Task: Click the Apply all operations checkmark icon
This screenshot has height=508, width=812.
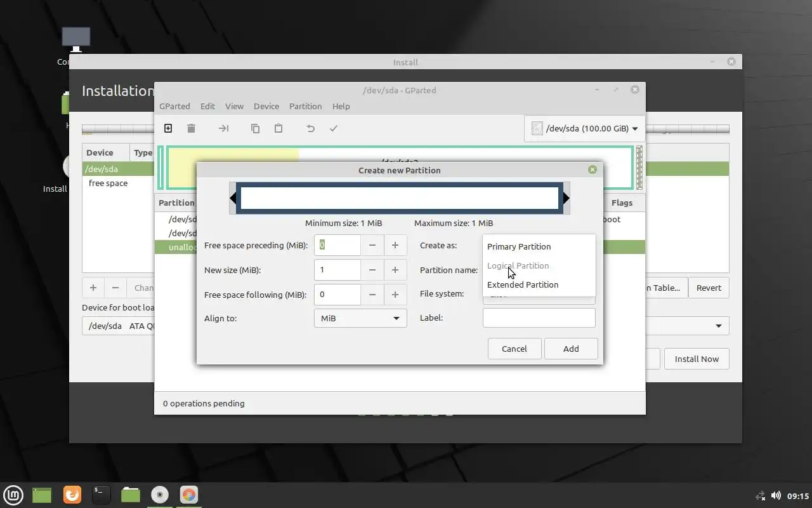Action: coord(334,128)
